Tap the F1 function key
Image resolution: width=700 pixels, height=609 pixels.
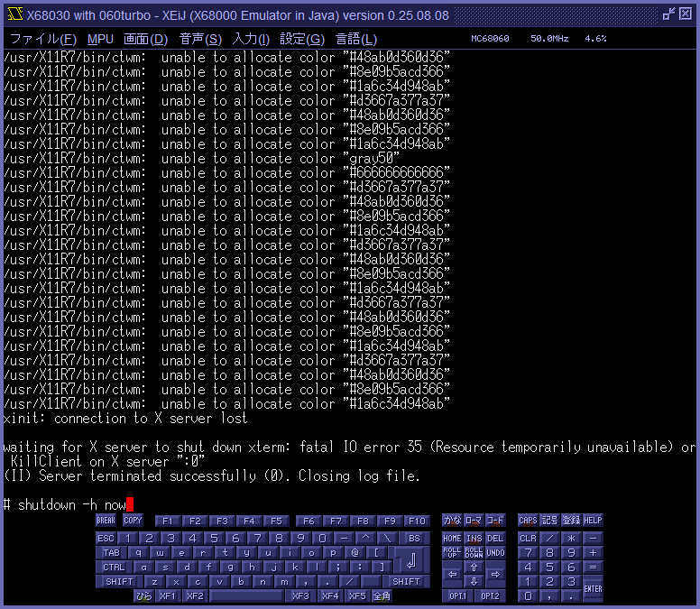[x=168, y=521]
